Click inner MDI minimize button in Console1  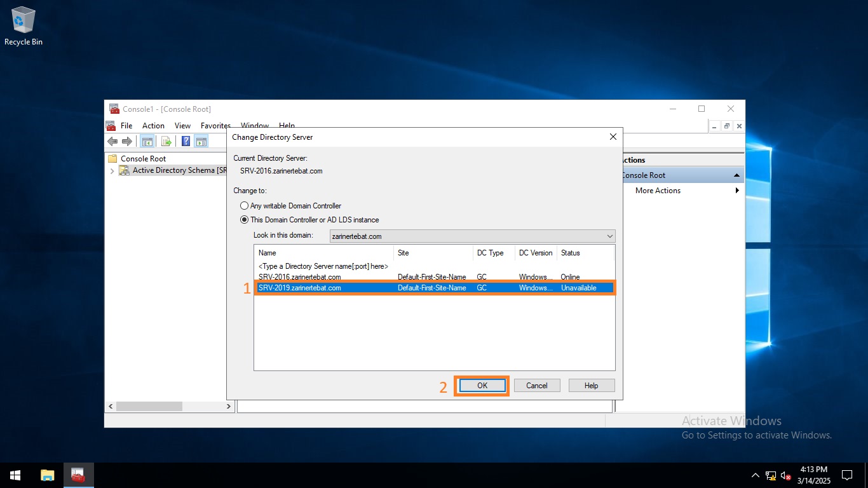point(715,126)
